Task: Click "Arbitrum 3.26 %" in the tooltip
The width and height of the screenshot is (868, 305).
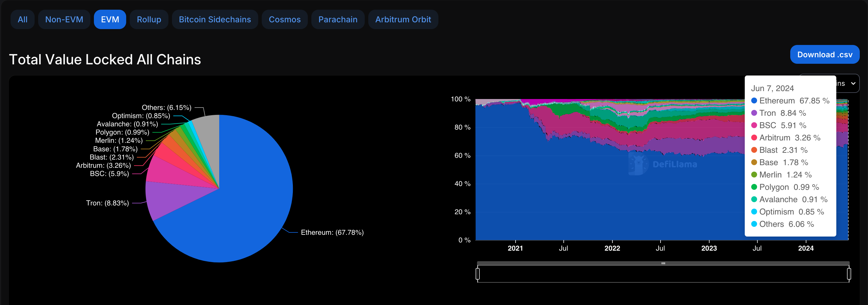Action: [x=786, y=138]
